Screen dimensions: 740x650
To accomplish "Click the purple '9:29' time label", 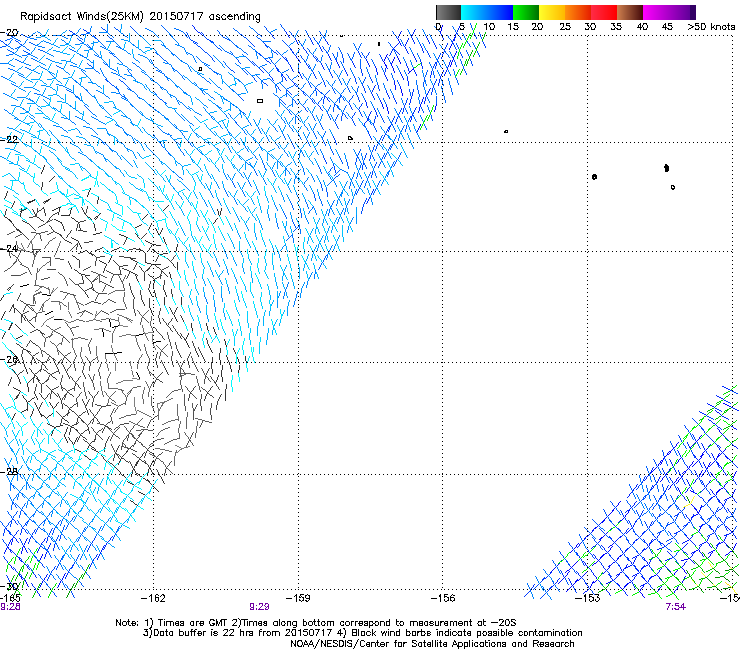I will [x=259, y=607].
